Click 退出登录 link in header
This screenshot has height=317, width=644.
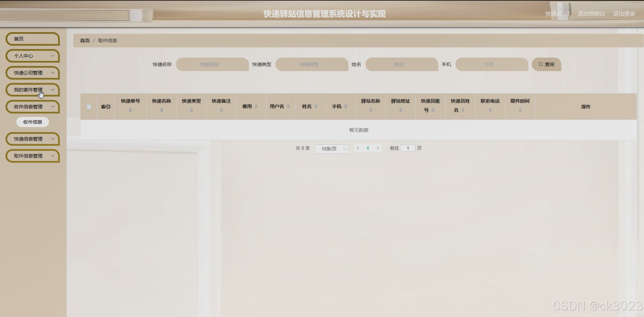pyautogui.click(x=624, y=14)
